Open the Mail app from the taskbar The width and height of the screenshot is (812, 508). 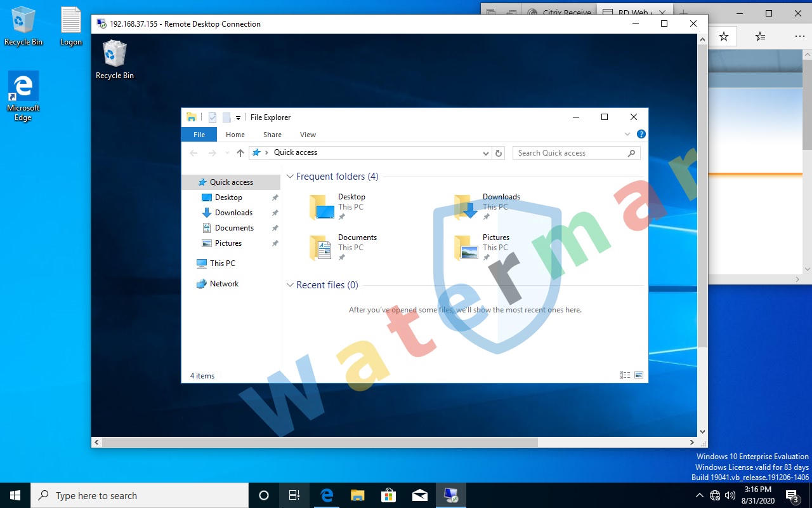tap(420, 495)
